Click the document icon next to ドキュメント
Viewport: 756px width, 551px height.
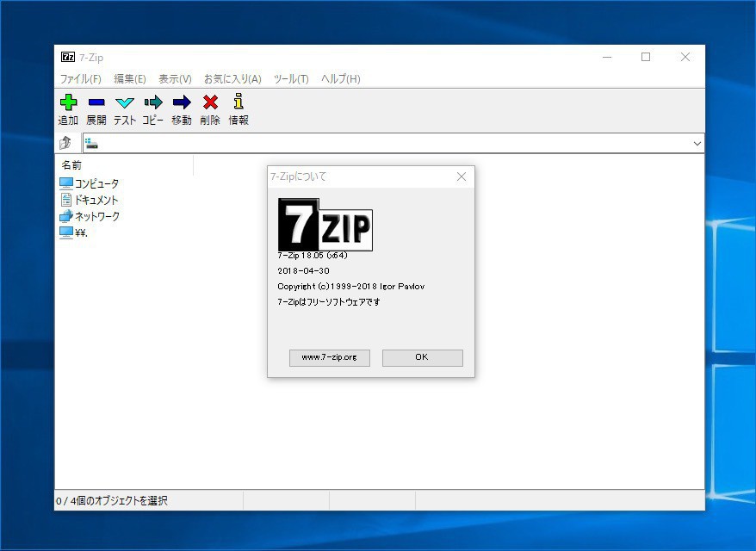(x=66, y=200)
